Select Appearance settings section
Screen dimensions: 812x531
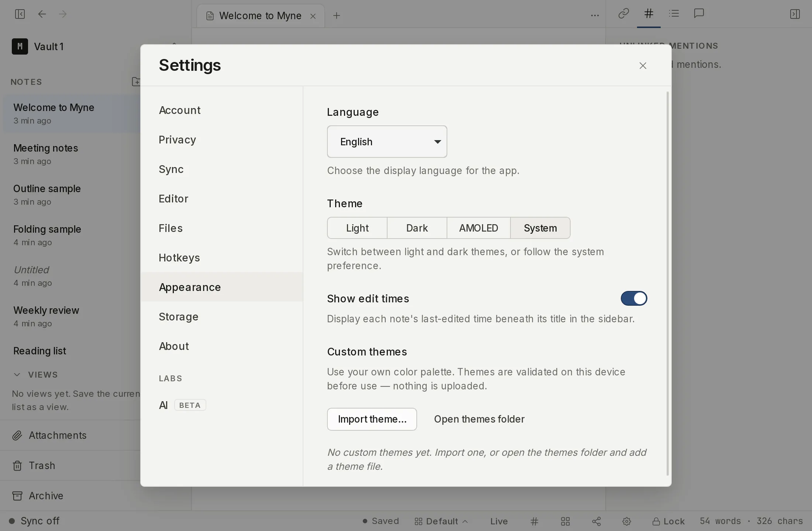(x=221, y=287)
